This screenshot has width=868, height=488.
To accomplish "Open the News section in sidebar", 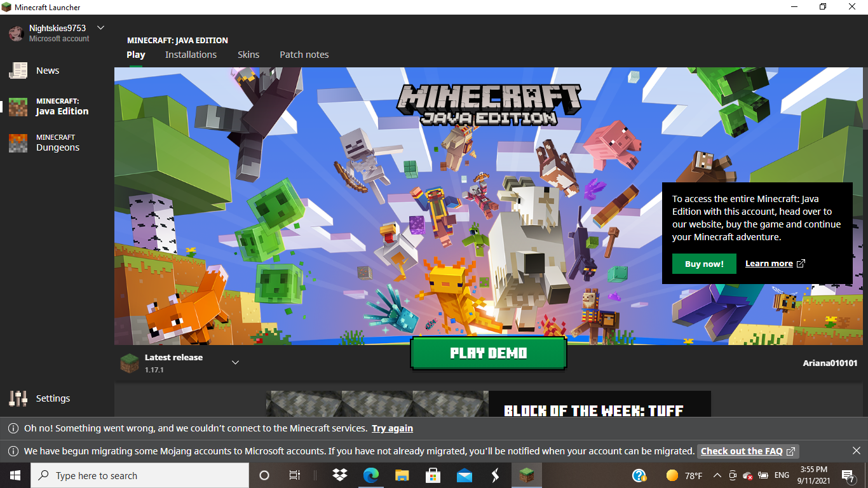I will (x=47, y=71).
